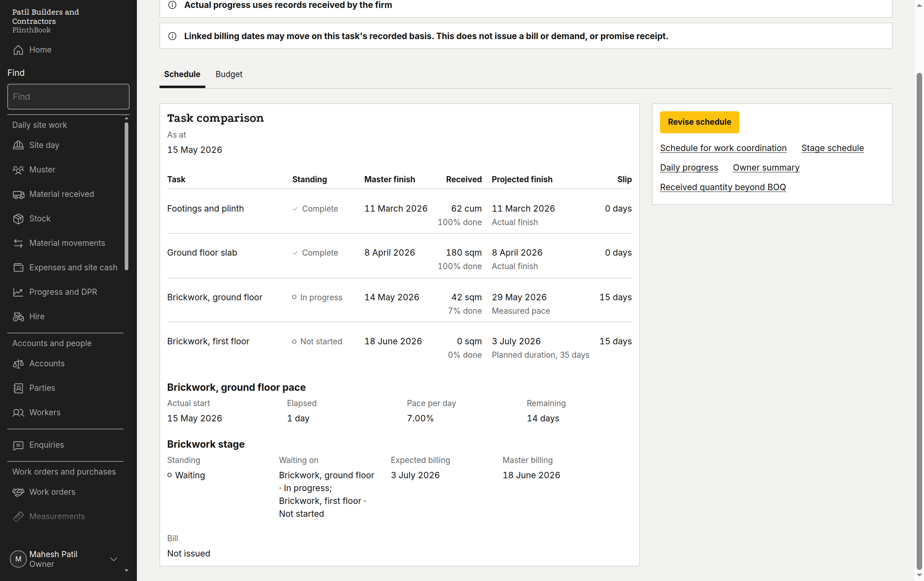
Task: Click the sidebar scroll up arrow
Action: (x=126, y=118)
